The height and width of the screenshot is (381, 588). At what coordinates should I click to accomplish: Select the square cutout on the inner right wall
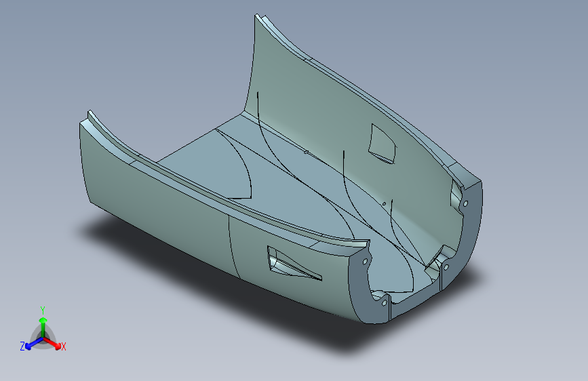(383, 144)
